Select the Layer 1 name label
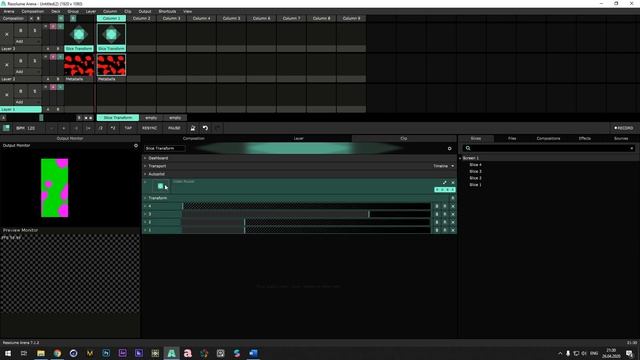640x360 pixels. click(x=20, y=109)
